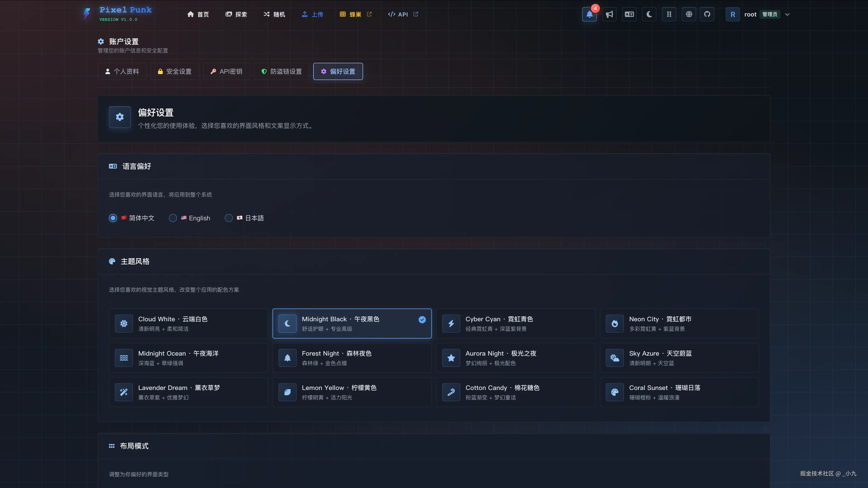
Task: Click the globe icon in header
Action: click(x=689, y=14)
